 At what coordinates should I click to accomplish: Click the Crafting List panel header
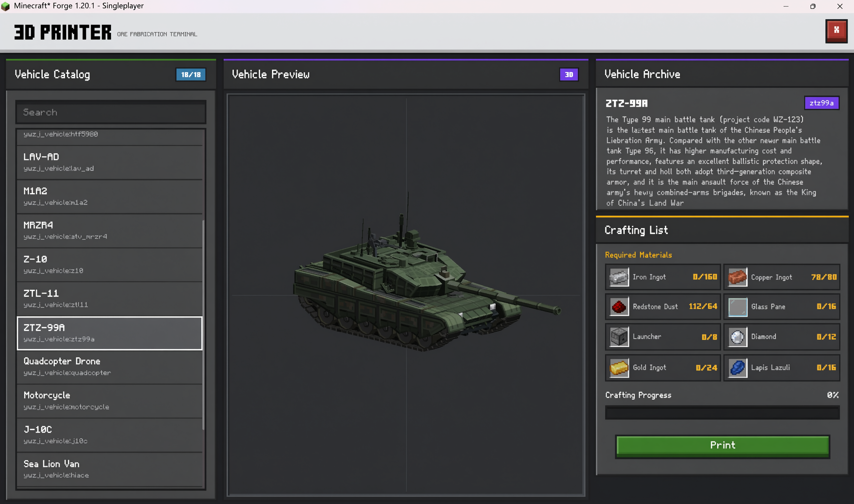722,230
